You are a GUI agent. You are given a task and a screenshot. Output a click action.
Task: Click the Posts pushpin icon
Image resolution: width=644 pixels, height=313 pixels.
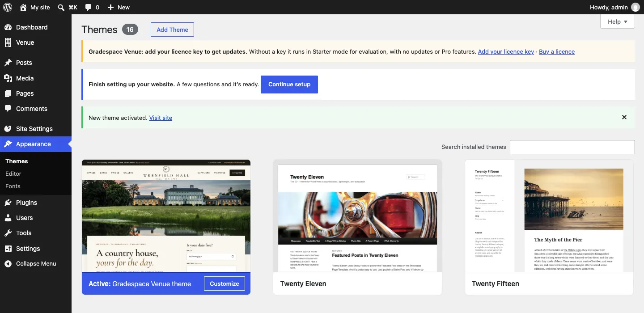tap(8, 63)
